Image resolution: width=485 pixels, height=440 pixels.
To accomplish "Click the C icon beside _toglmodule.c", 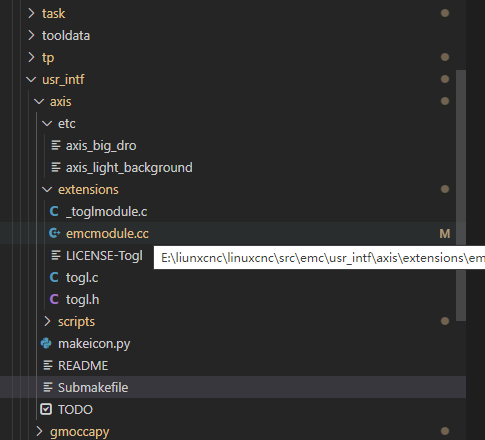I will coord(54,211).
